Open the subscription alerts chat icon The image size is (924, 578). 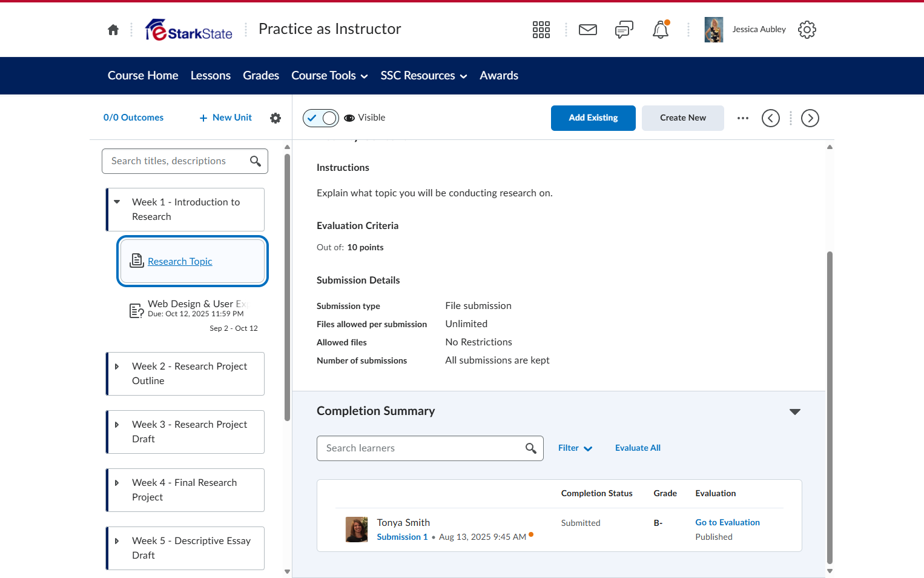tap(624, 30)
